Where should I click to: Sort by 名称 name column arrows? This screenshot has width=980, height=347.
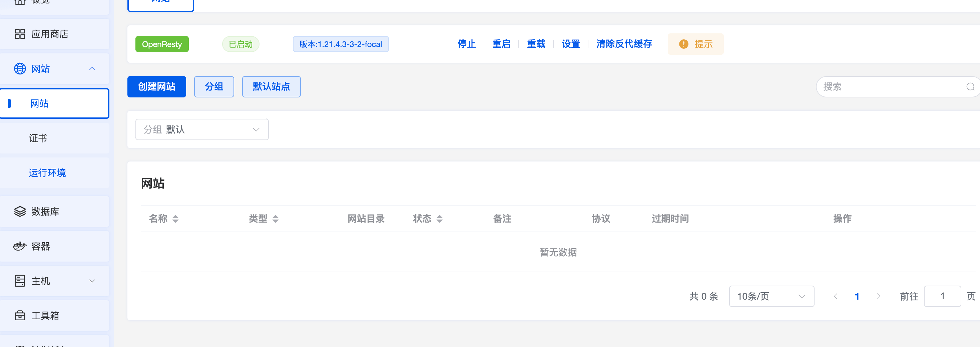click(175, 219)
